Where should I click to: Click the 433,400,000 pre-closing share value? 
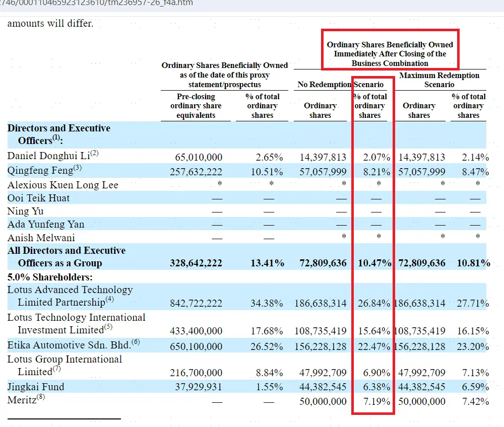[196, 331]
